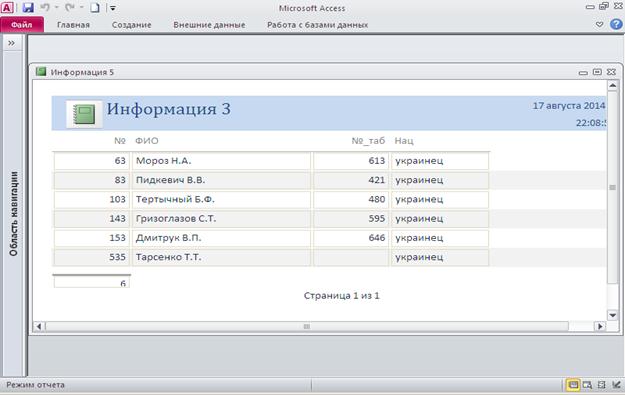Click the tab number 595 cell
The height and width of the screenshot is (395, 625).
(x=351, y=219)
